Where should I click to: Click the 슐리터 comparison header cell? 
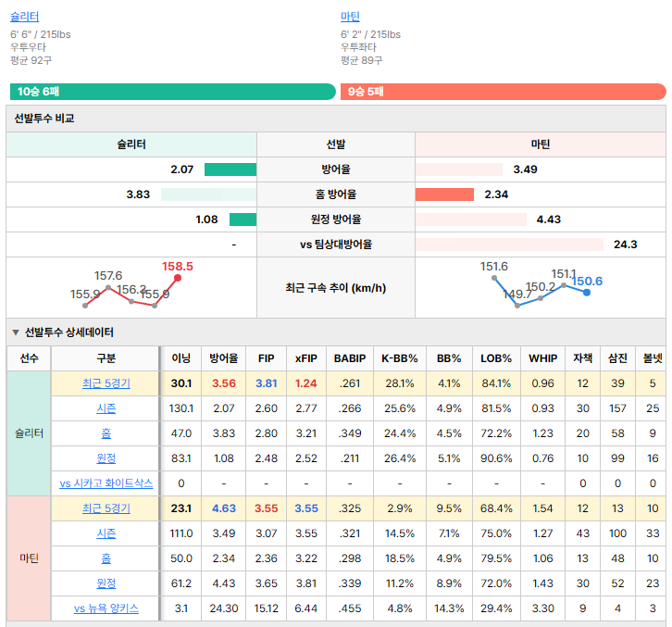click(131, 144)
